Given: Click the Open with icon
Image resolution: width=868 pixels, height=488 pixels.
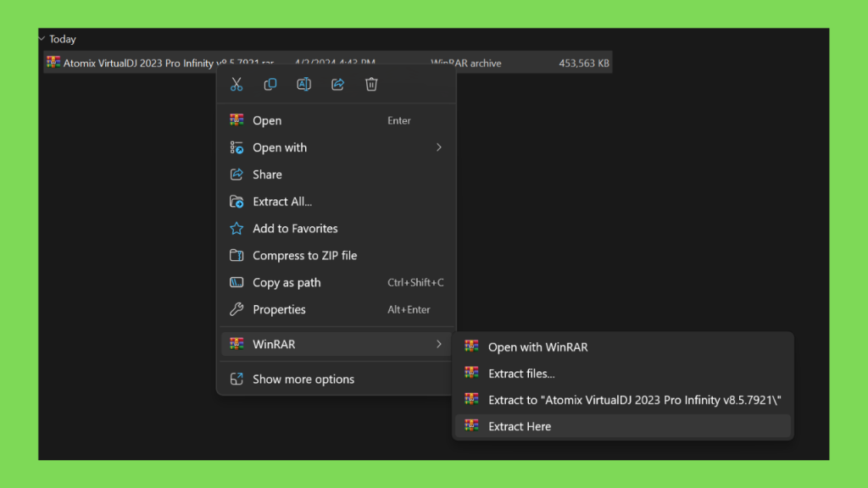Looking at the screenshot, I should click(236, 147).
